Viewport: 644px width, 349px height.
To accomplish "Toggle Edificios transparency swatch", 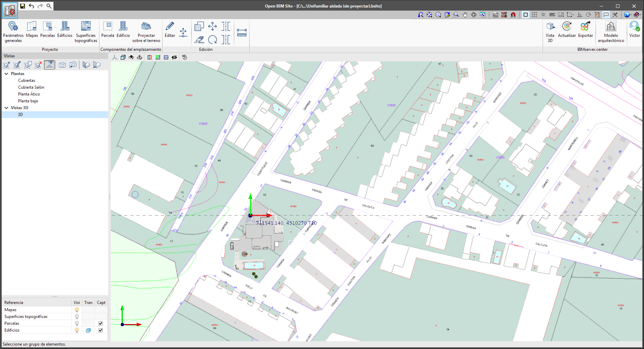I will (x=88, y=330).
